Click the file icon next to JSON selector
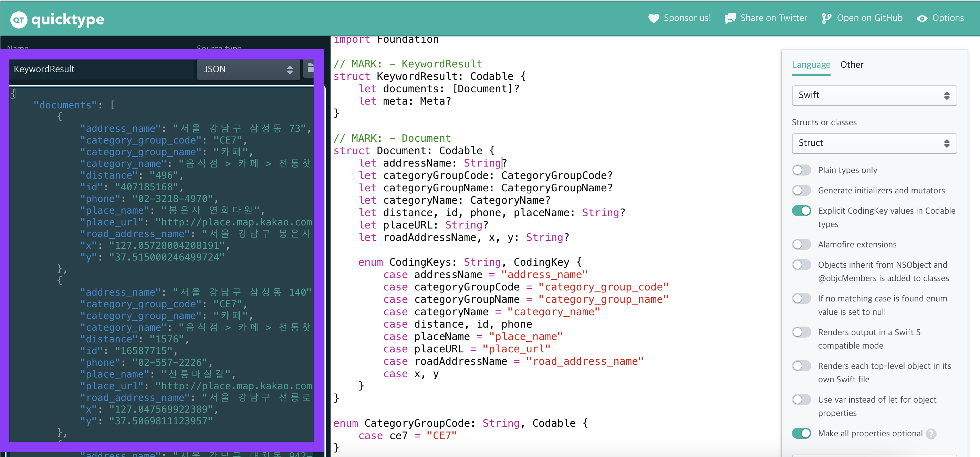 pos(311,68)
